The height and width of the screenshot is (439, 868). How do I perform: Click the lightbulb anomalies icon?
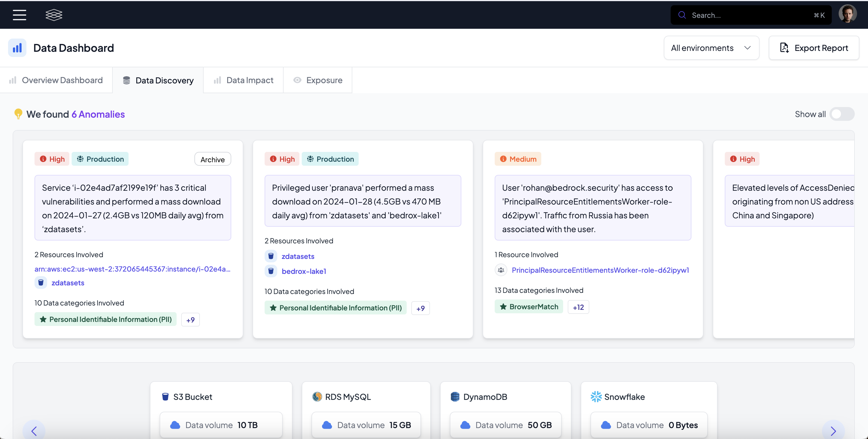pos(18,114)
